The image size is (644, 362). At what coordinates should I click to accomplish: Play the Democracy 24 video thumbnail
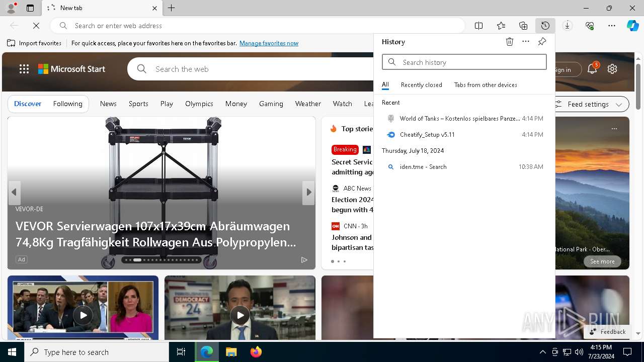pos(240,315)
